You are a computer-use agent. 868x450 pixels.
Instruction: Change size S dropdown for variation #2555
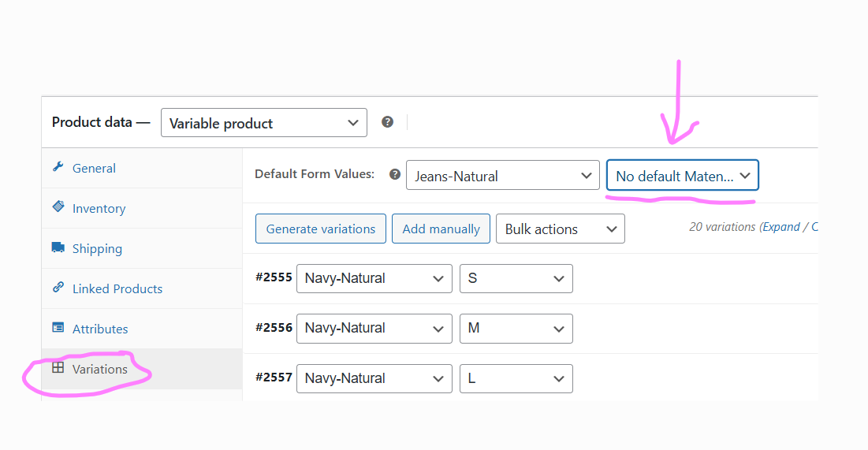point(516,278)
